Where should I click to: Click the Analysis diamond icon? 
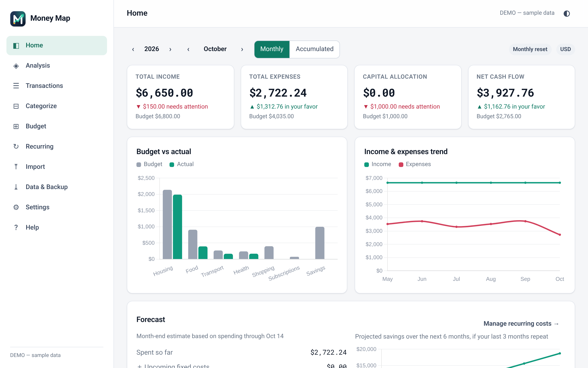coord(16,66)
